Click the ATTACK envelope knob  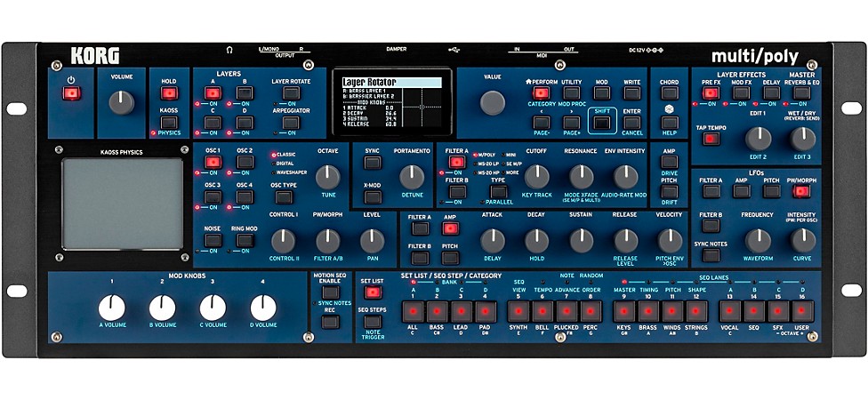pos(493,241)
